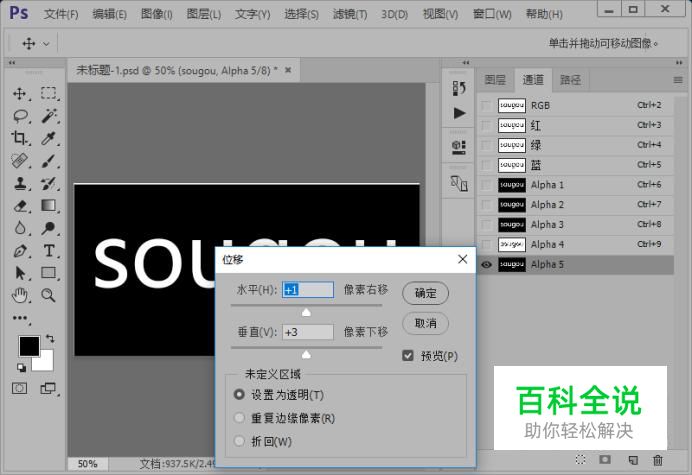
Task: Select the Type tool
Action: (49, 251)
